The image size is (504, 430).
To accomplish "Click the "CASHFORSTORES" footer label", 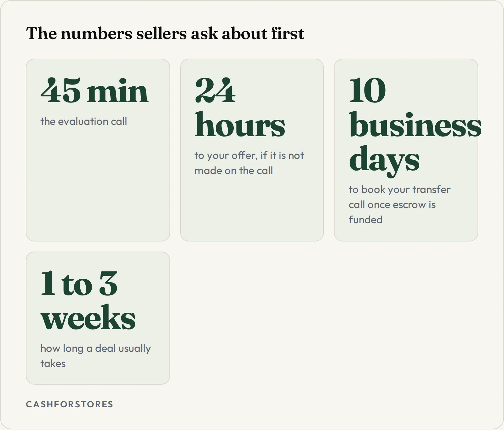I will (x=70, y=404).
